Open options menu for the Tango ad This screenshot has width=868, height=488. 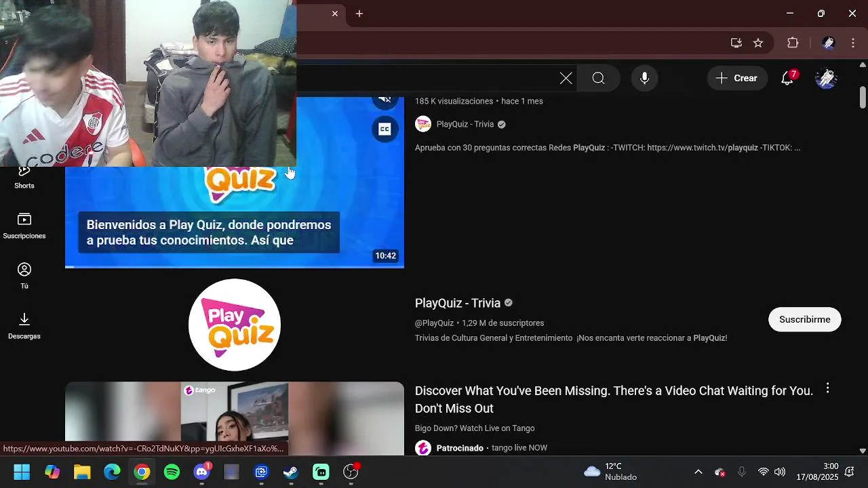pos(827,388)
